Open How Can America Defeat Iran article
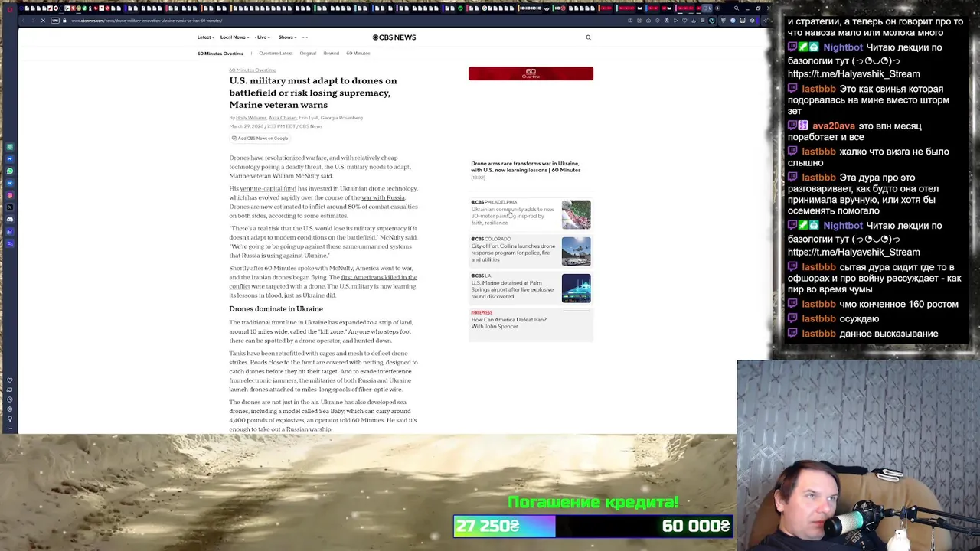Screen dimensions: 980x551 click(508, 323)
